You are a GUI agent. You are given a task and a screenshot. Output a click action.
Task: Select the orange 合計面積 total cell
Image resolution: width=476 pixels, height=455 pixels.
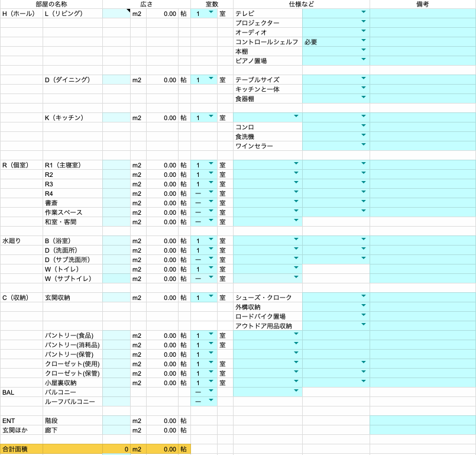point(21,449)
